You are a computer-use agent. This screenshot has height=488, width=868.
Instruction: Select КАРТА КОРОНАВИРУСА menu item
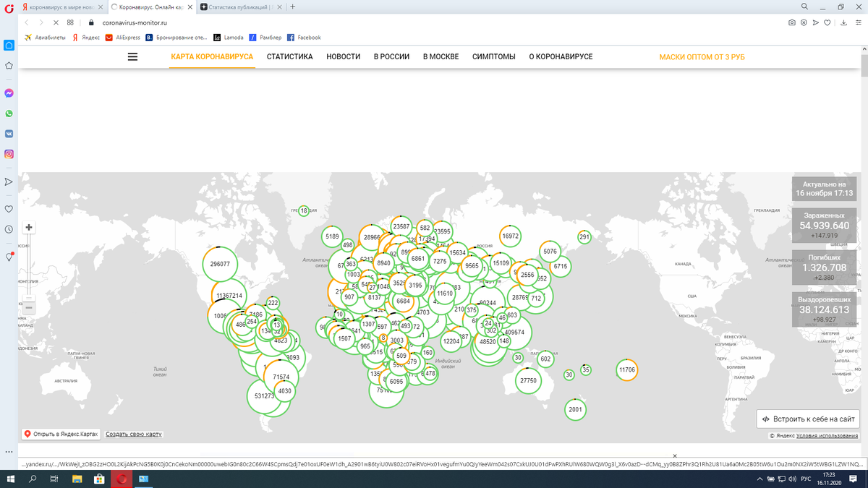pyautogui.click(x=212, y=56)
